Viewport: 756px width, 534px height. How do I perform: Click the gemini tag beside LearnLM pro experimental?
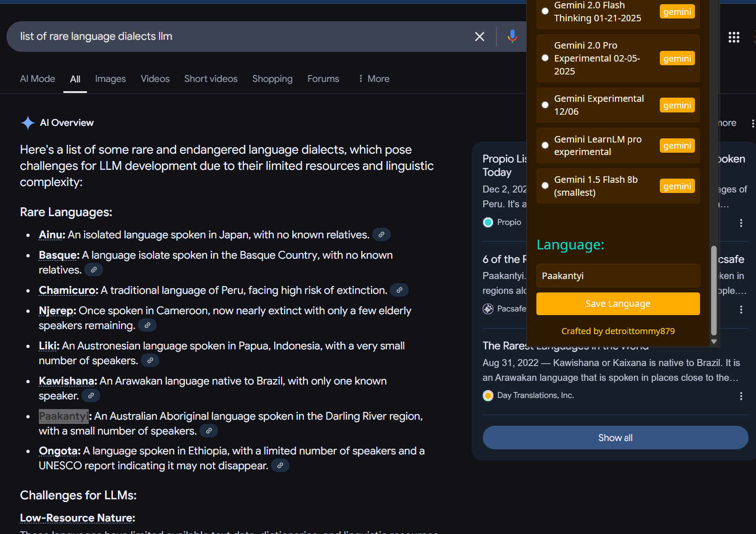point(677,145)
